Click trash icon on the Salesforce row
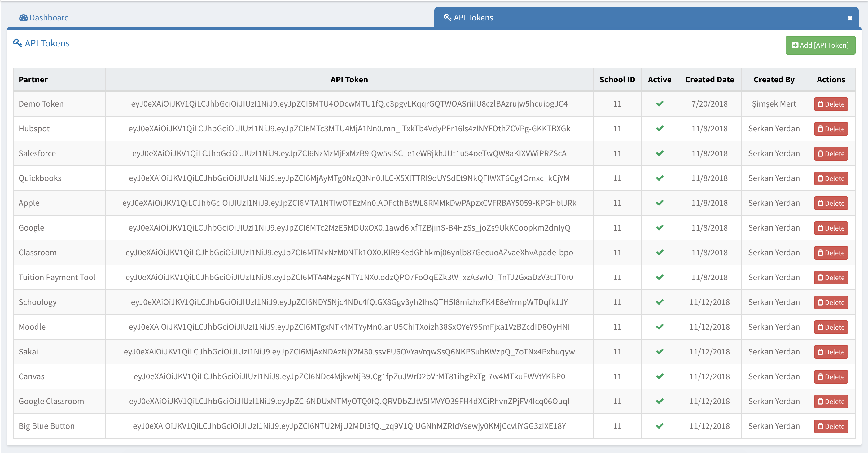Image resolution: width=868 pixels, height=453 pixels. click(820, 154)
